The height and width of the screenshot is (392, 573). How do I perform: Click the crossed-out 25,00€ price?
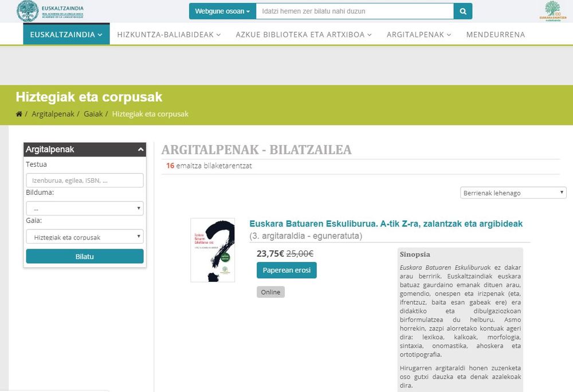coord(300,253)
